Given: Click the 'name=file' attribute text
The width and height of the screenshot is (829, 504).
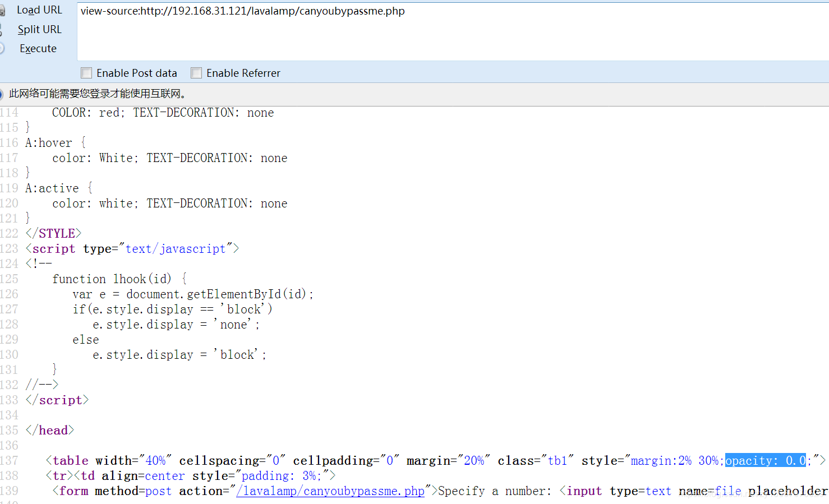Looking at the screenshot, I should [710, 491].
